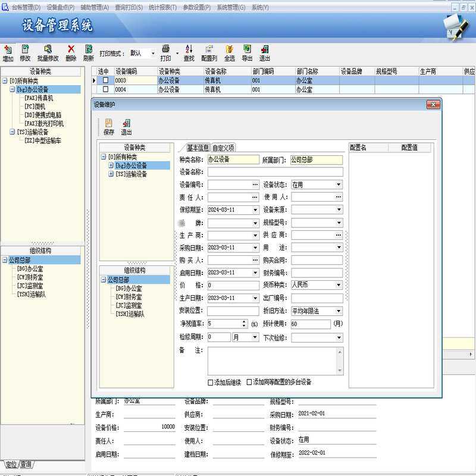Check the row 0003 selection checkbox
This screenshot has height=476, width=476.
tap(105, 80)
